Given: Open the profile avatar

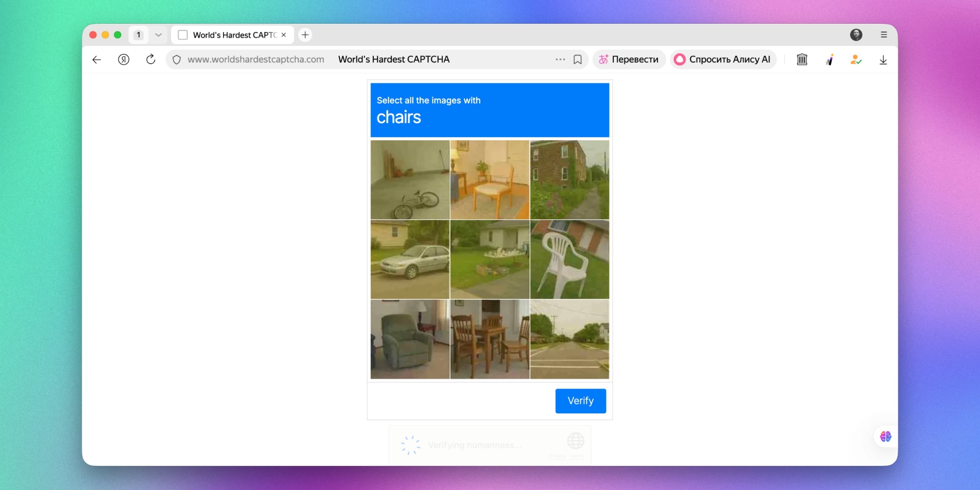Looking at the screenshot, I should [856, 35].
